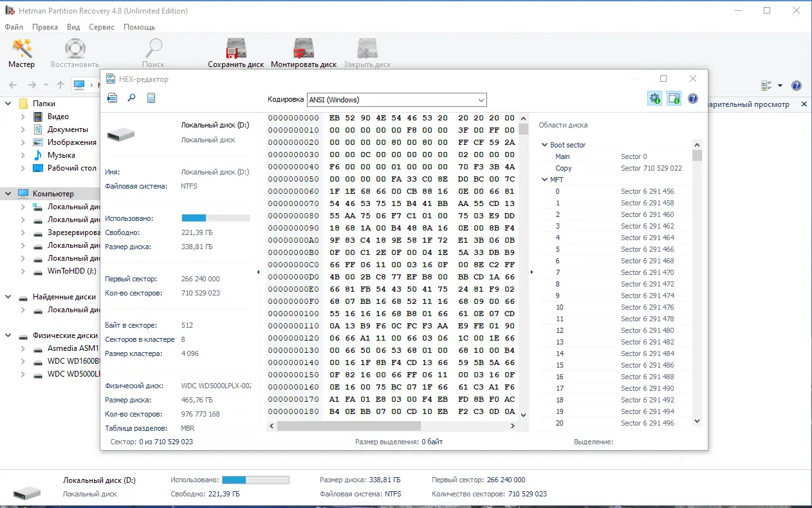Expand the Видео folder node
The image size is (812, 508).
(x=23, y=117)
